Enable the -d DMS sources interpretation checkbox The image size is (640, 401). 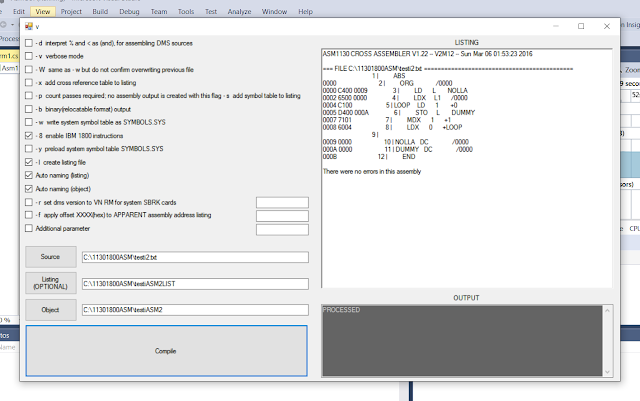click(29, 43)
